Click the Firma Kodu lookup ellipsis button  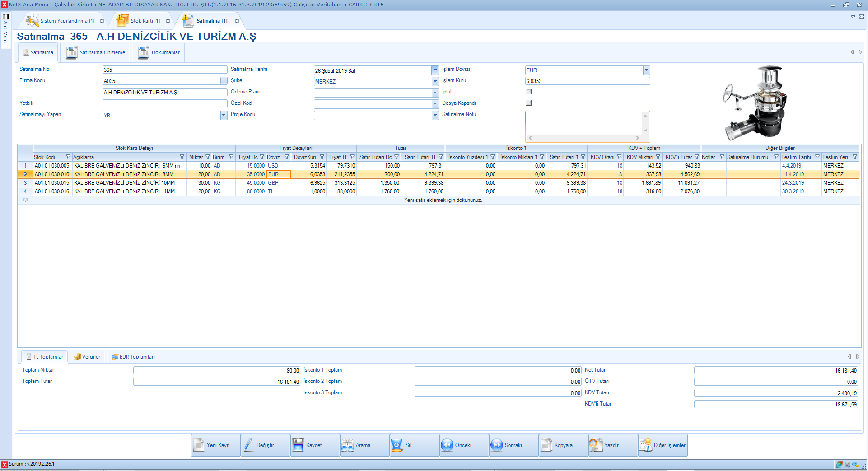(x=224, y=81)
